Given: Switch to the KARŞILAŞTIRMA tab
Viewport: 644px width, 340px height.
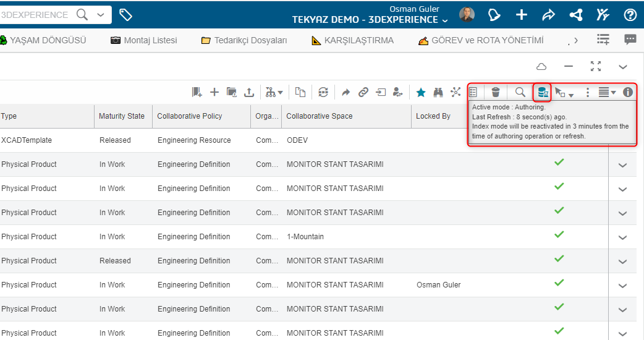Looking at the screenshot, I should (353, 40).
